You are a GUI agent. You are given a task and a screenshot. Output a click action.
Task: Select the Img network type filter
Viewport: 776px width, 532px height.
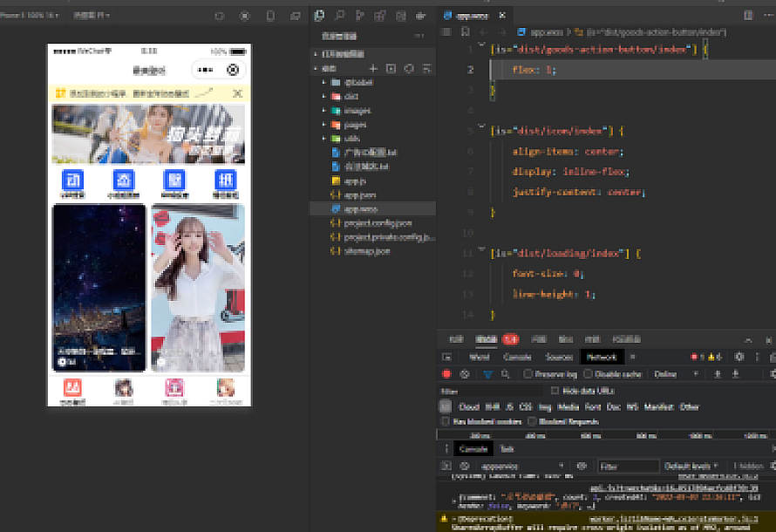(545, 406)
